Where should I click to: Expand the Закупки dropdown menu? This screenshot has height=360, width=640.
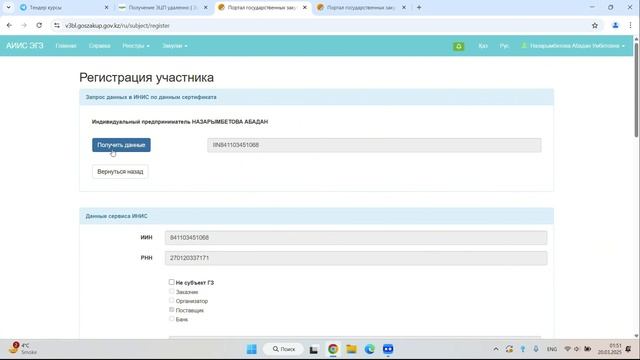(x=175, y=46)
